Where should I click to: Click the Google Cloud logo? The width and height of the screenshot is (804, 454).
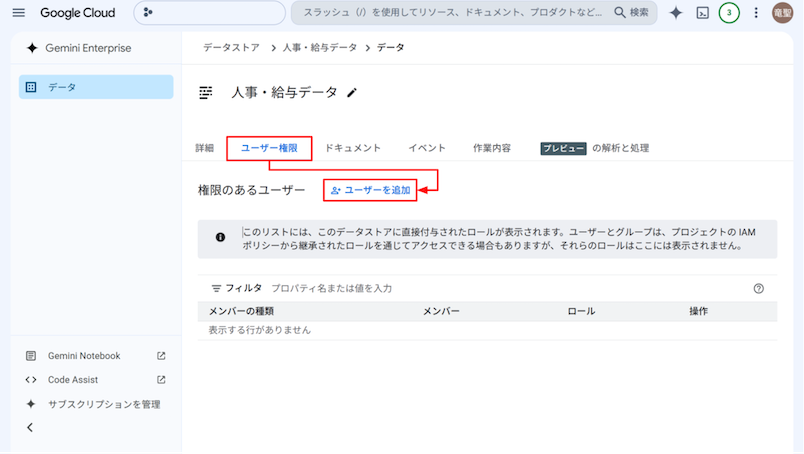tap(77, 13)
